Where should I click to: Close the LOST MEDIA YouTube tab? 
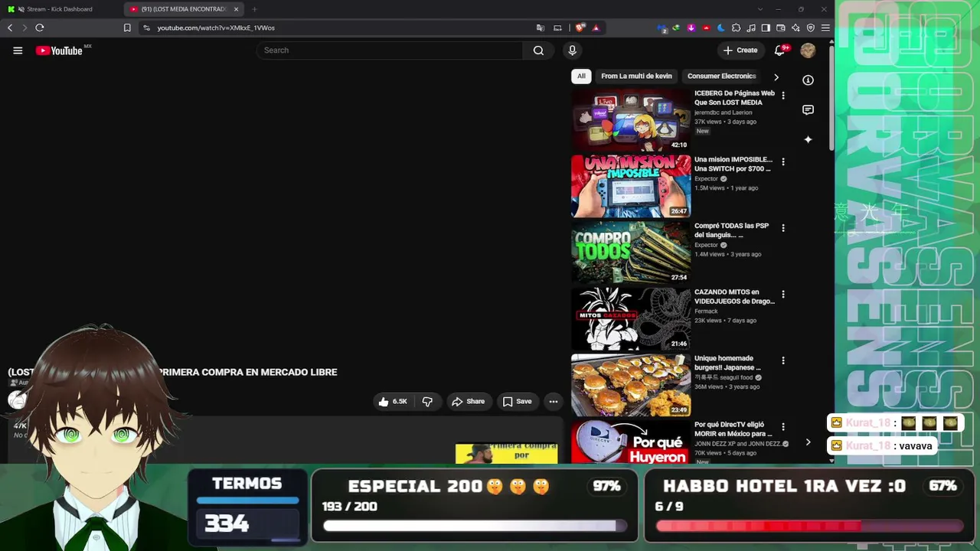[x=236, y=9]
